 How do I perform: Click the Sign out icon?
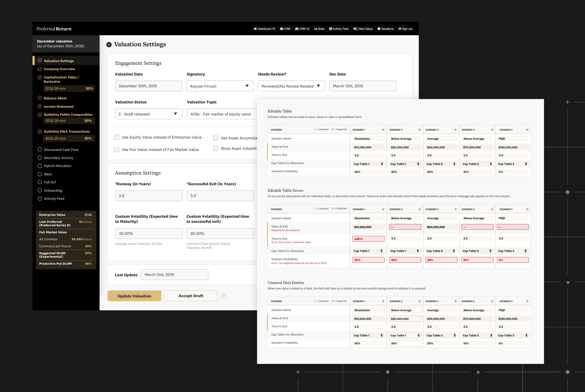[400, 29]
